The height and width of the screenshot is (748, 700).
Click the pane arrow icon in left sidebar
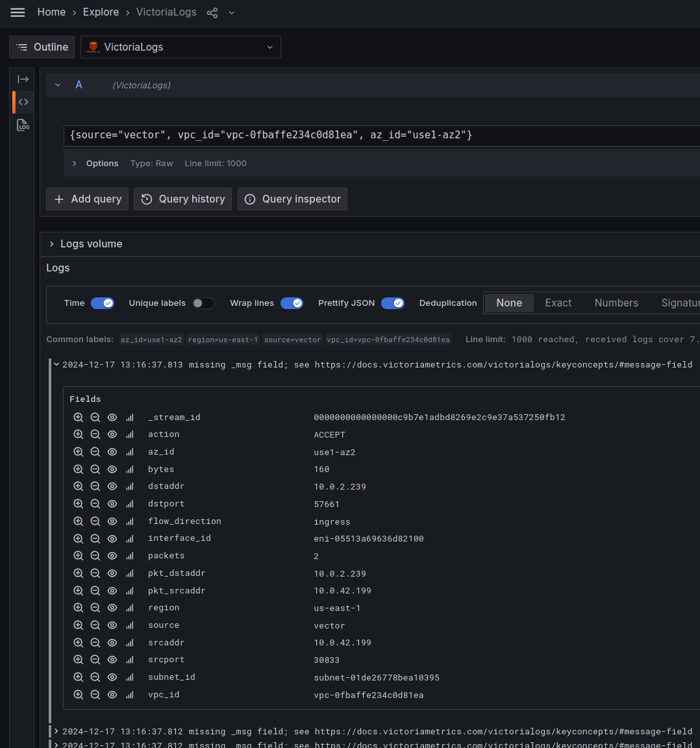pos(23,79)
